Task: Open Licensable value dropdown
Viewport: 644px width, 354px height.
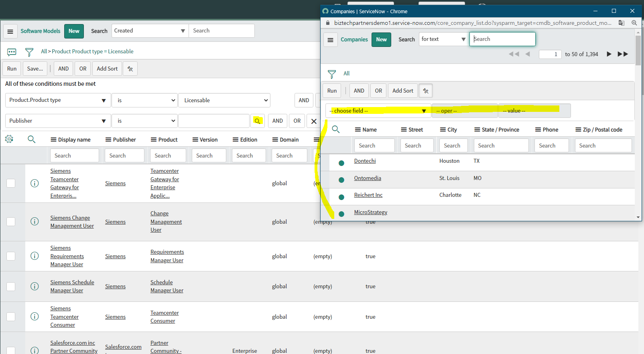Action: (x=224, y=100)
